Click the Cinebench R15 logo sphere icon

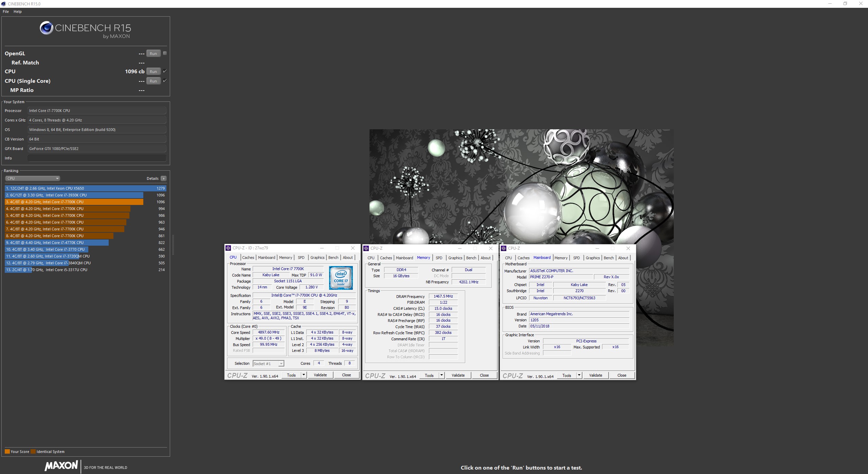coord(47,28)
